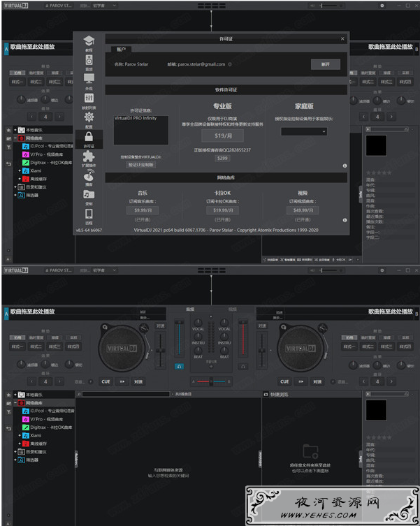
Task: Click the virtual folder icon under star in lower sidebar
Action: click(8, 403)
